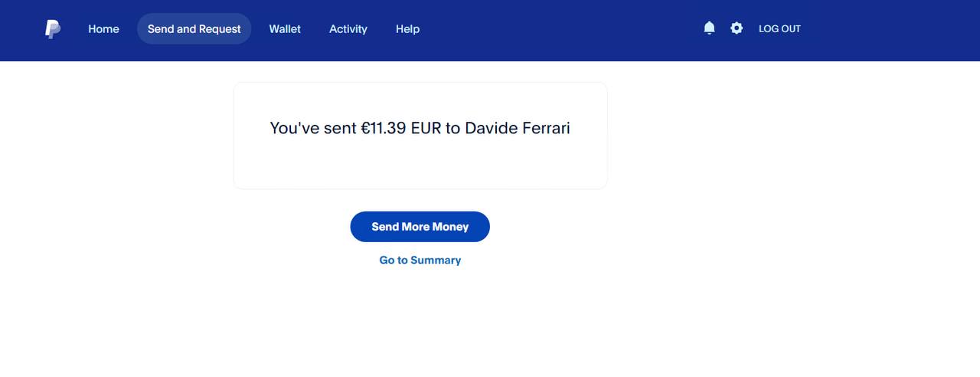Open the notifications bell

(709, 28)
